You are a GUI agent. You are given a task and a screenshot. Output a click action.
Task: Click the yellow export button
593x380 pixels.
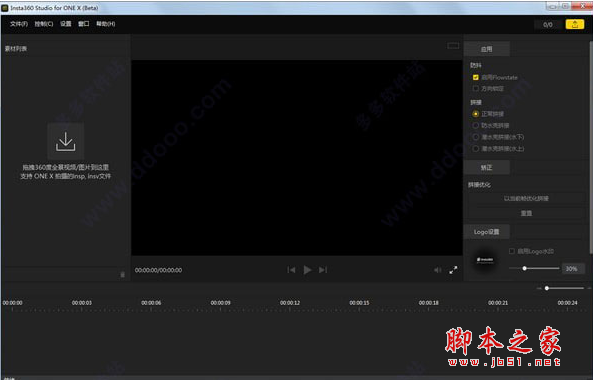pos(574,24)
